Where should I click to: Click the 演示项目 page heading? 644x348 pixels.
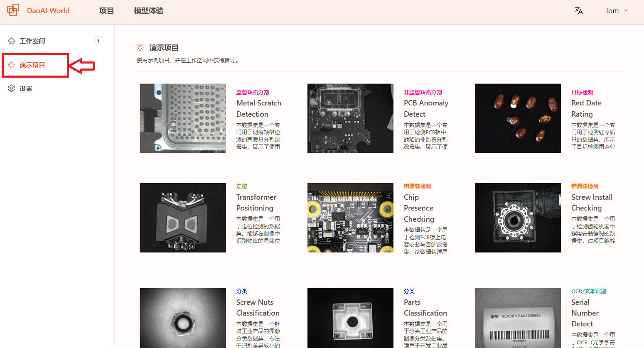[164, 48]
